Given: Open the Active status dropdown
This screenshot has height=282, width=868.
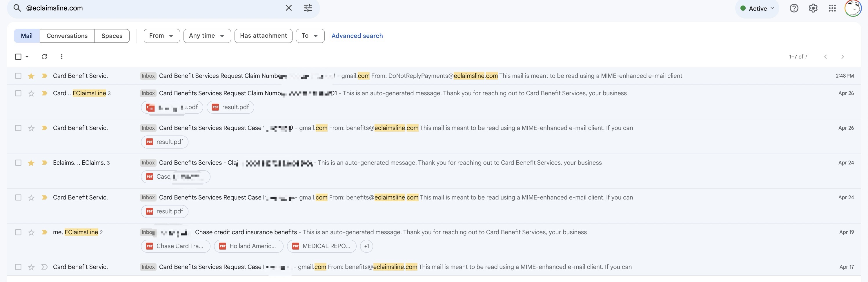Looking at the screenshot, I should (x=757, y=8).
